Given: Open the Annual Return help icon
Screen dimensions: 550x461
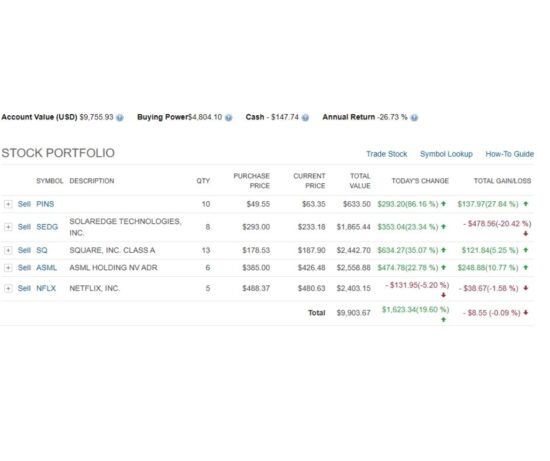Looking at the screenshot, I should (414, 118).
